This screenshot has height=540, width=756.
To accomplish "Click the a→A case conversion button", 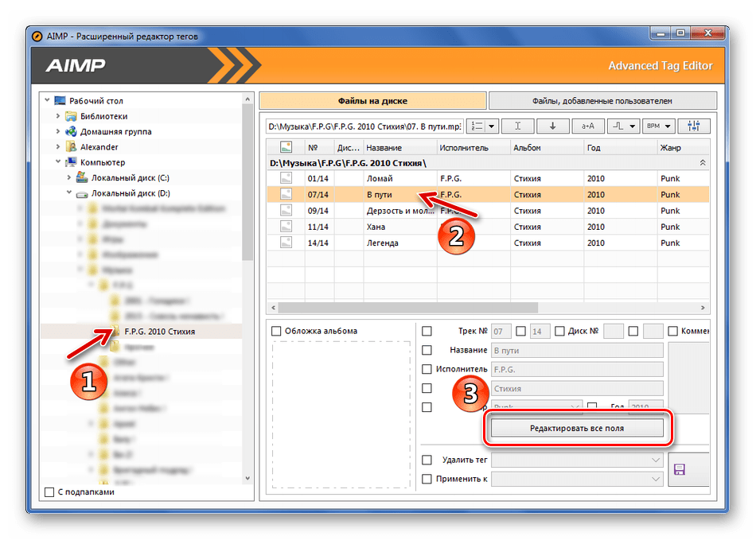I will 587,126.
